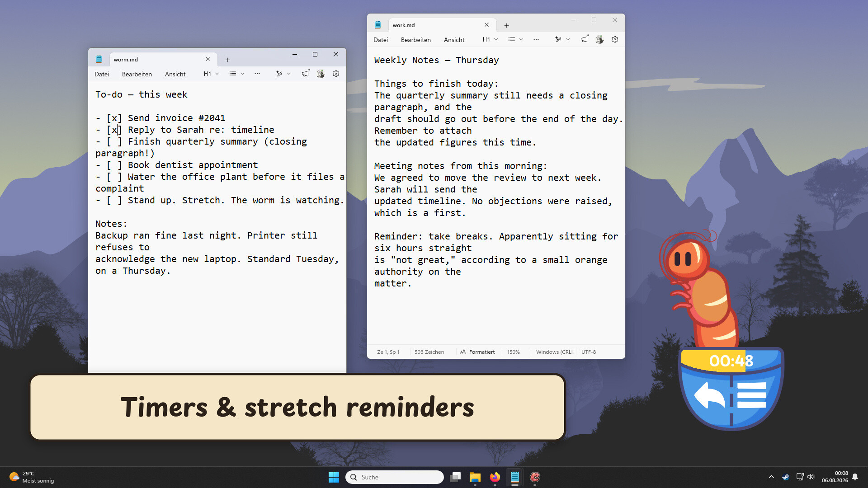Click the heading 'Weekly Notes — Thursday'
This screenshot has width=868, height=488.
point(436,60)
